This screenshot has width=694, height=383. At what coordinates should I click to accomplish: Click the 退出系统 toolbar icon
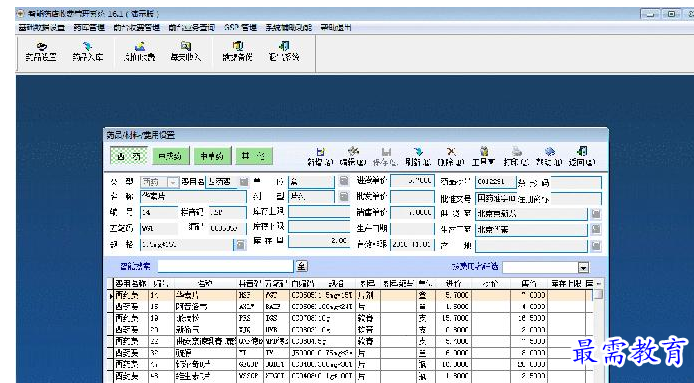[x=284, y=52]
